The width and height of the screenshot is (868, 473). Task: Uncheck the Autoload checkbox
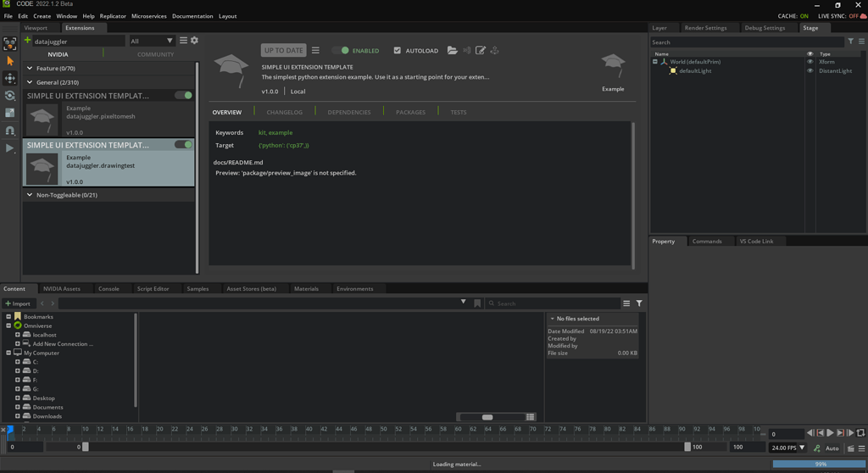(397, 51)
